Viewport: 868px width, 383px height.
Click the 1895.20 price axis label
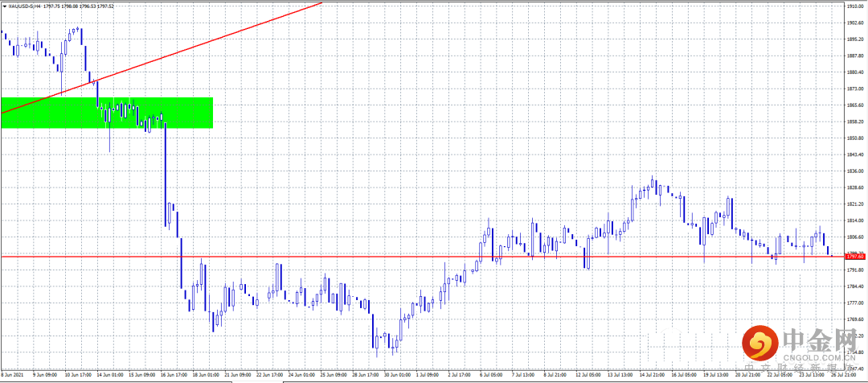[856, 39]
